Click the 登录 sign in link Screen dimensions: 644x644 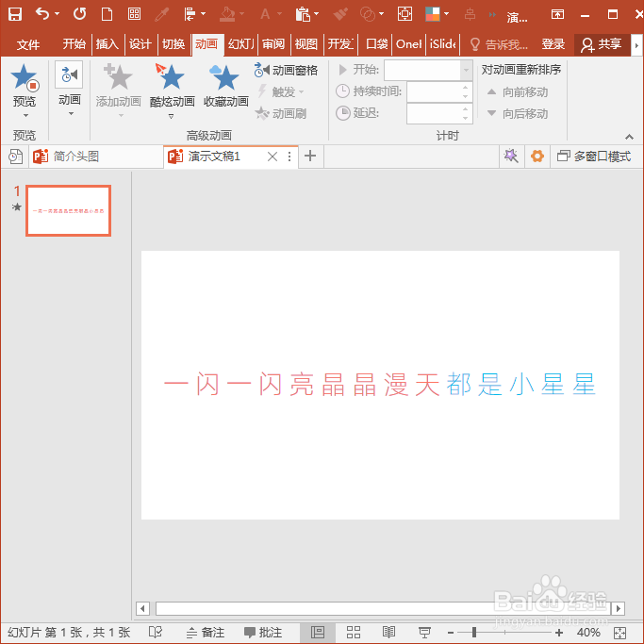[x=553, y=44]
